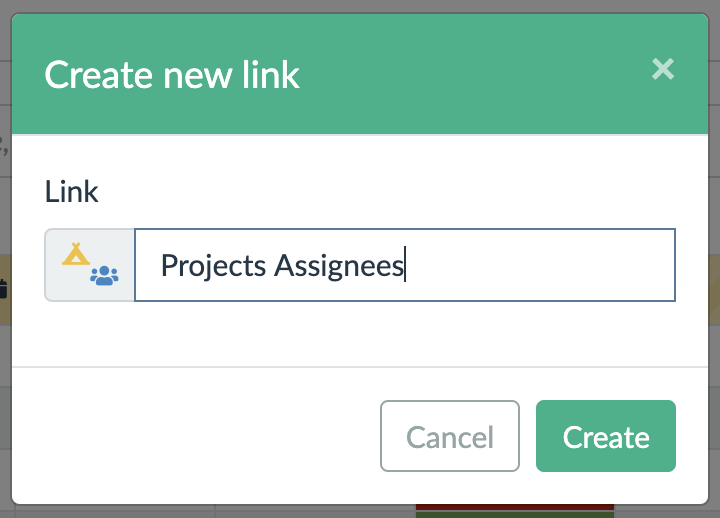
Task: Click the gray icon box beside the input
Action: [x=90, y=265]
